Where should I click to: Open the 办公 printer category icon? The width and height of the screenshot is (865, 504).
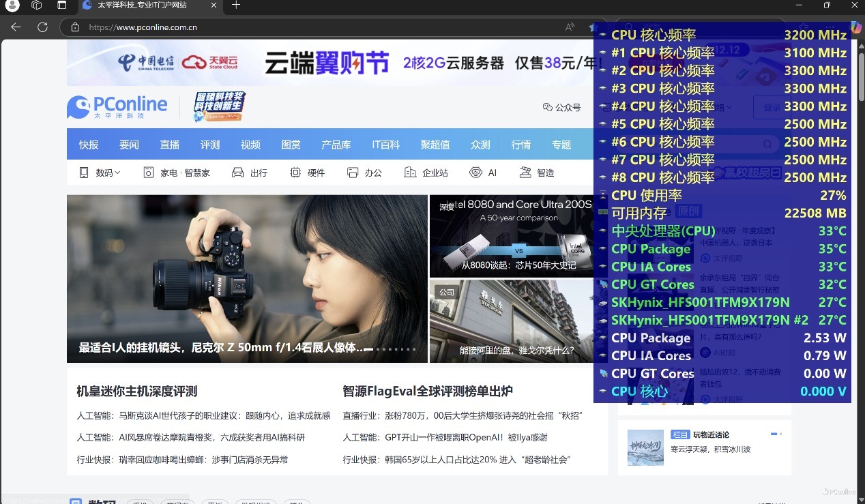353,173
